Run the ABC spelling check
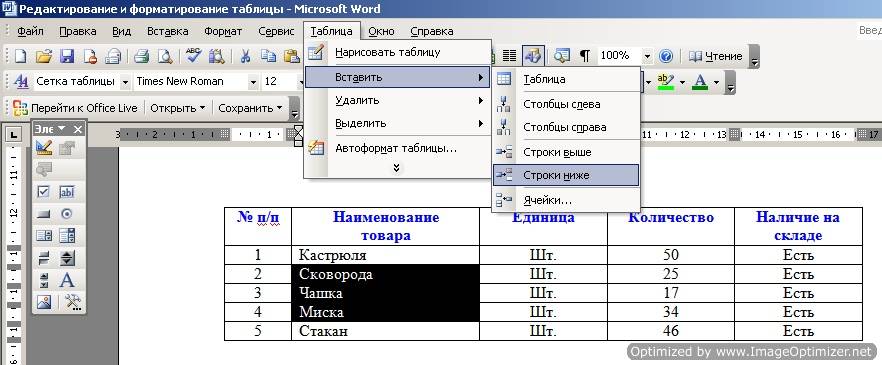 click(194, 56)
